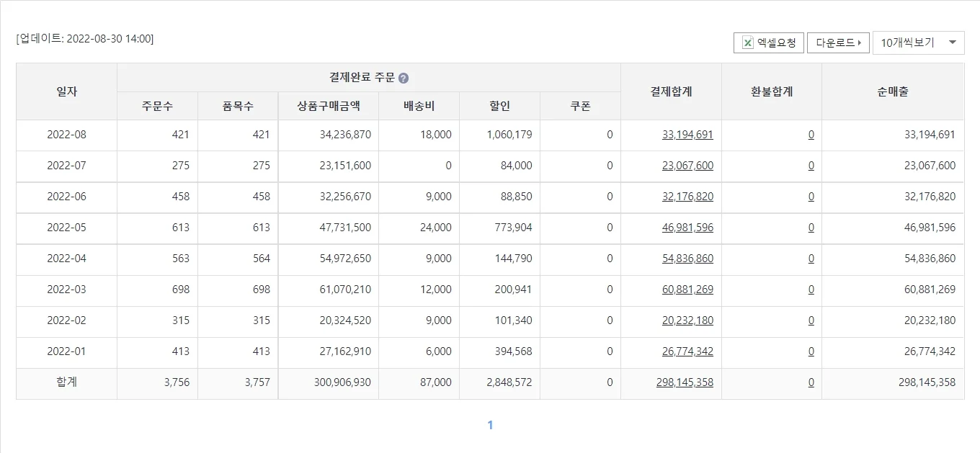Viewport: 980px width, 453px height.
Task: Open payment total 23,067,600 for 2022-07
Action: [687, 166]
